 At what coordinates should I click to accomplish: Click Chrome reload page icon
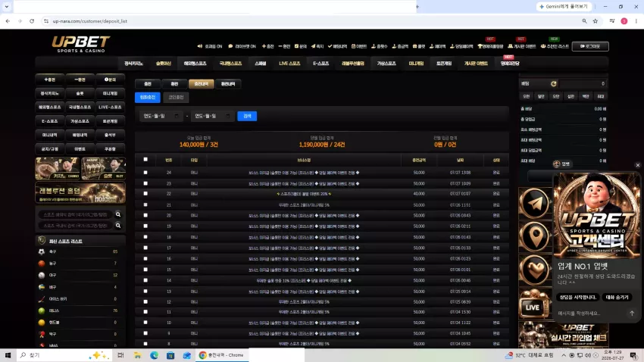click(32, 21)
